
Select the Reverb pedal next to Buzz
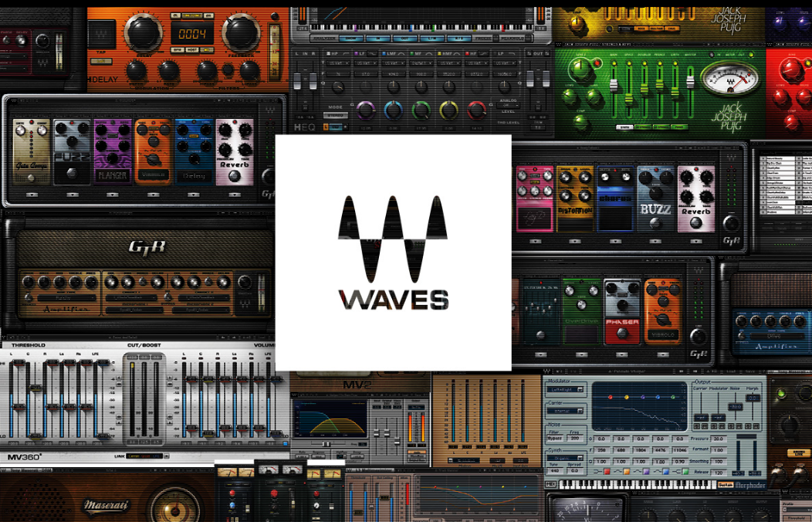[x=696, y=199]
